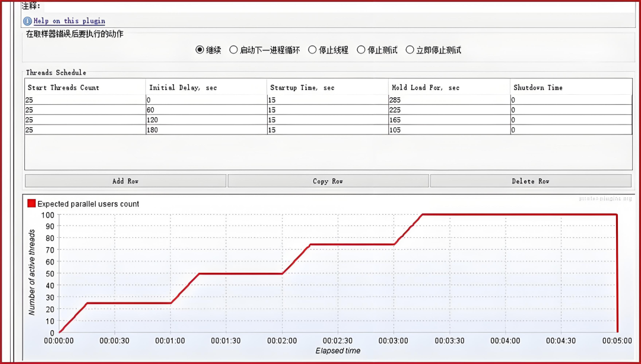Screen dimensions: 641x364
Task: Click the Number of active threads axis title
Action: pos(32,272)
